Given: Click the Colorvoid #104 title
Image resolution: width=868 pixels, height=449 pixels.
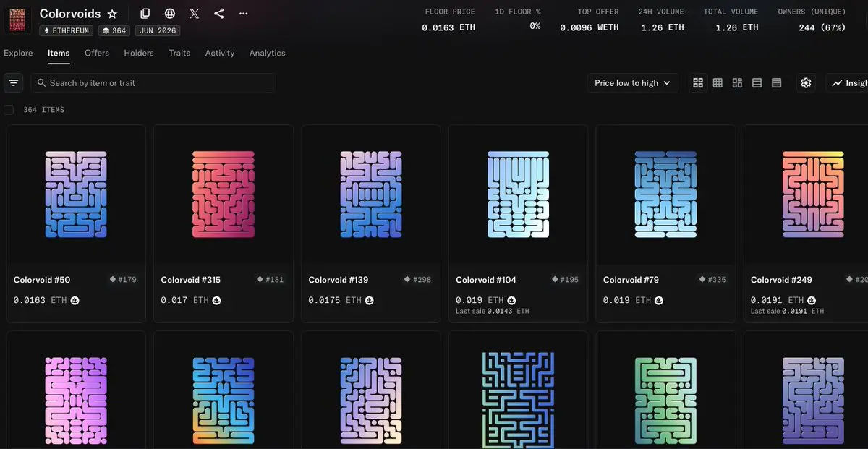Looking at the screenshot, I should [486, 280].
